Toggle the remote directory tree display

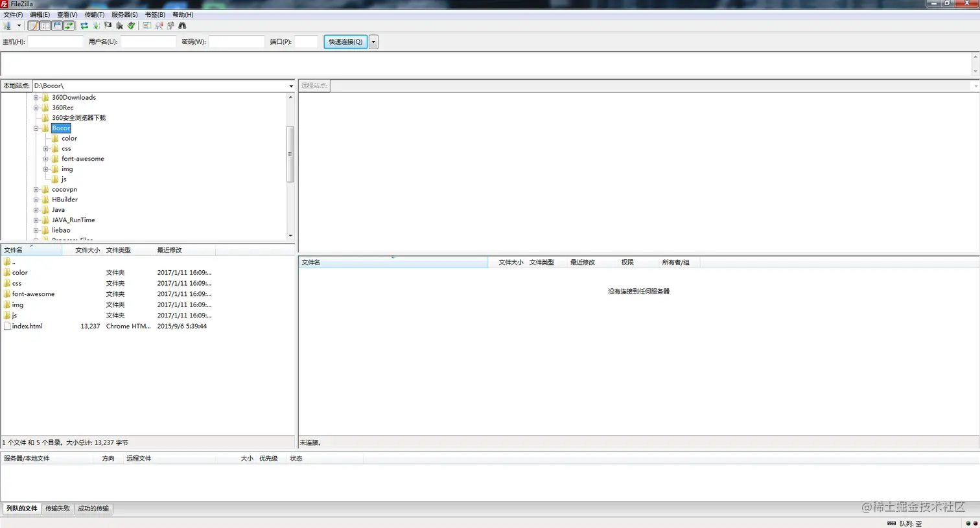point(57,26)
